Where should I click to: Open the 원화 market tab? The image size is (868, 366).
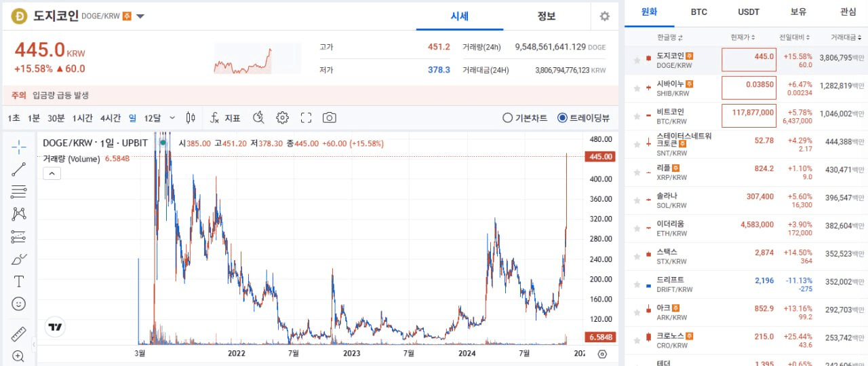(x=649, y=12)
